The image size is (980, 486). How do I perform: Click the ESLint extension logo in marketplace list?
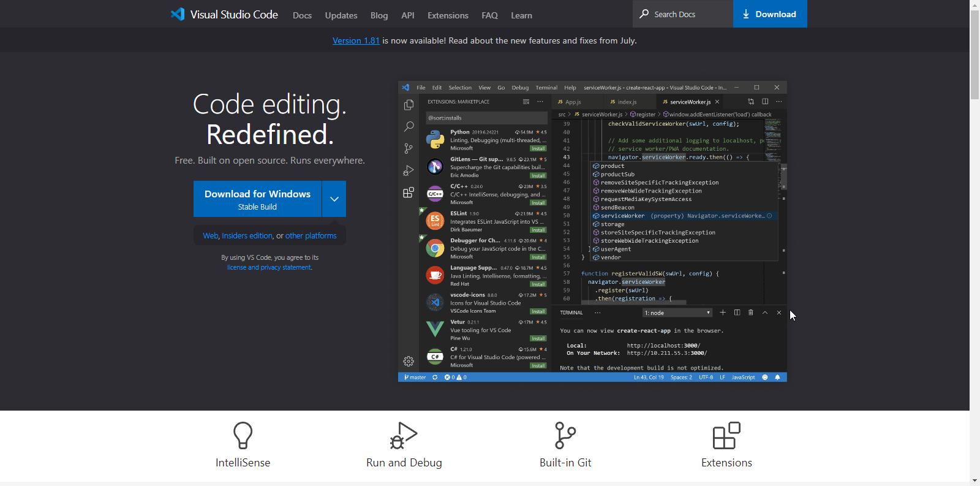(435, 221)
